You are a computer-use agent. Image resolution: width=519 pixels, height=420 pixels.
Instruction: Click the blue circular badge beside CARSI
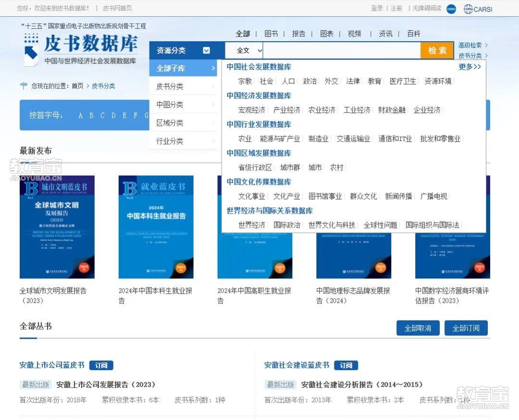point(450,9)
